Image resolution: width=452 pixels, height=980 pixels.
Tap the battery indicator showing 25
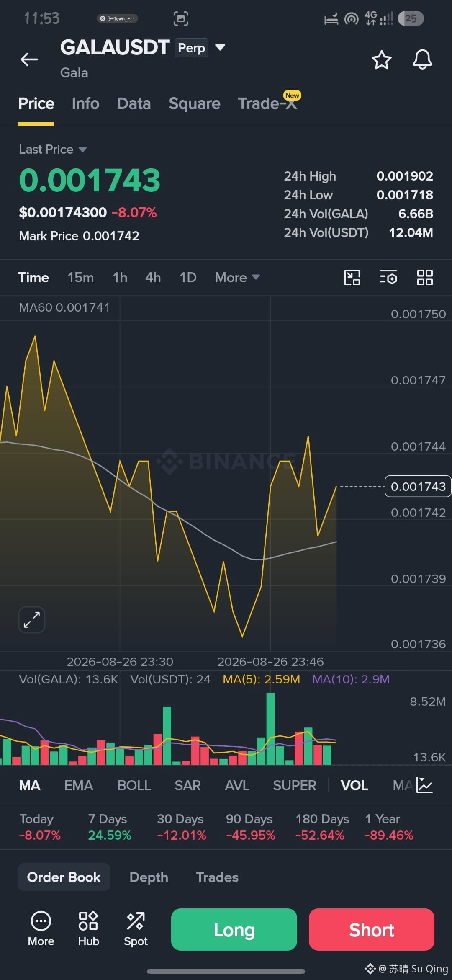[411, 18]
